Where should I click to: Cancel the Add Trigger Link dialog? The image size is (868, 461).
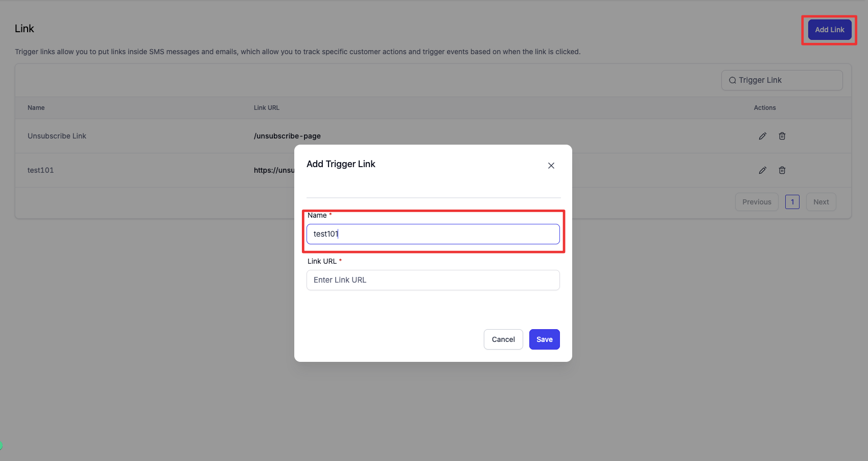pyautogui.click(x=503, y=339)
